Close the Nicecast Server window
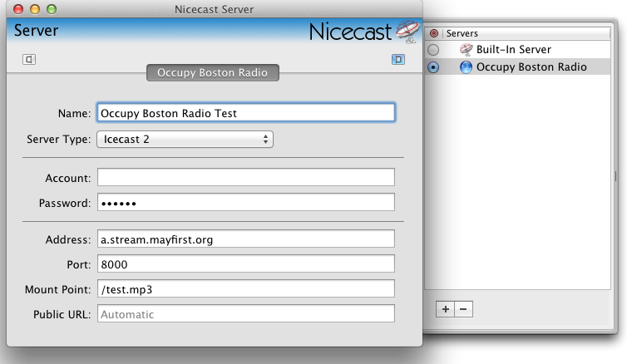The height and width of the screenshot is (364, 627). [x=18, y=9]
